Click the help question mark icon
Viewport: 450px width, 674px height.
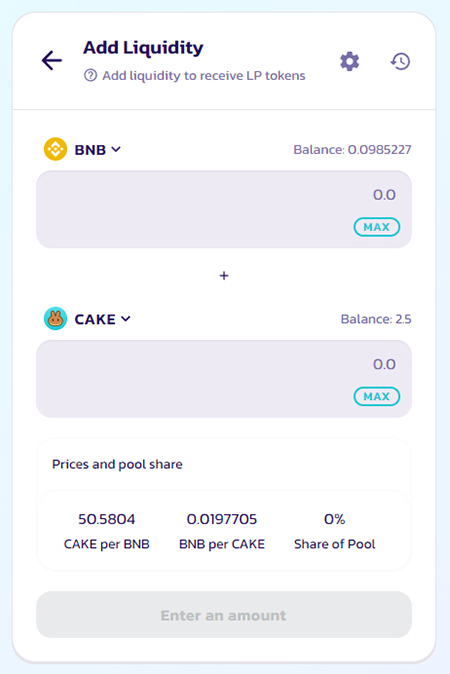90,76
